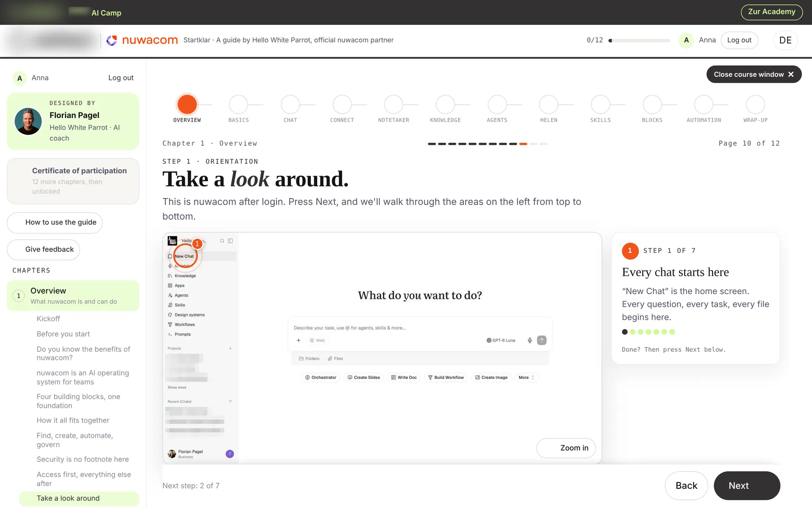Click the Zur Academy button
812x508 pixels.
click(x=771, y=12)
